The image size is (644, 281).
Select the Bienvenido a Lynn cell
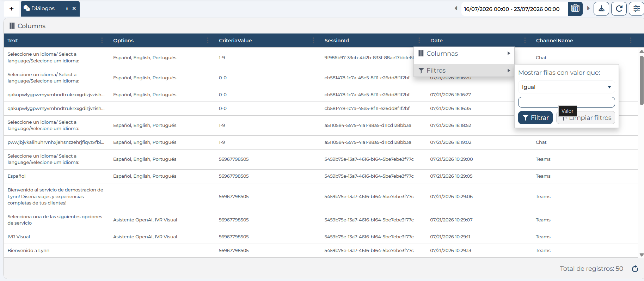(x=29, y=251)
